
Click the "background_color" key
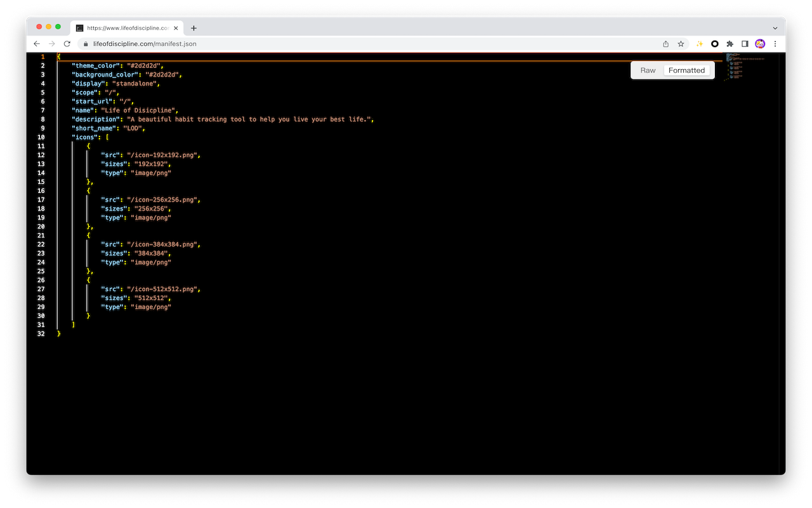coord(105,74)
